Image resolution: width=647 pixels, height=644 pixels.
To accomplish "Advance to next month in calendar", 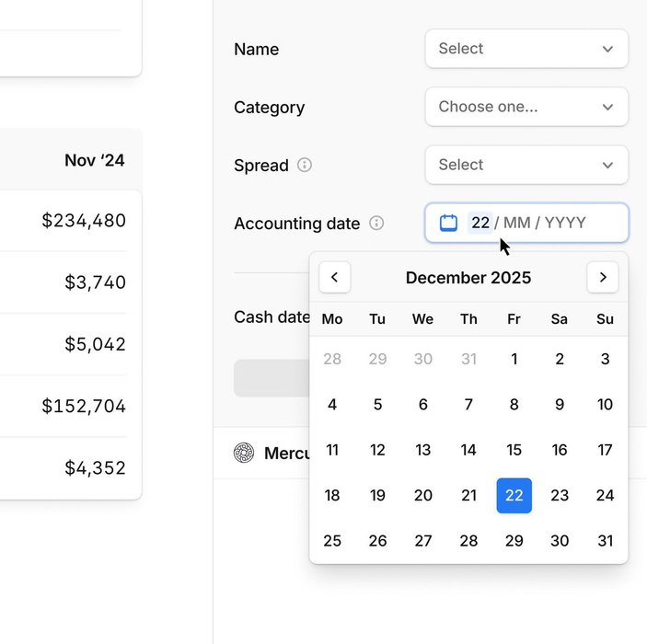I will [x=603, y=277].
